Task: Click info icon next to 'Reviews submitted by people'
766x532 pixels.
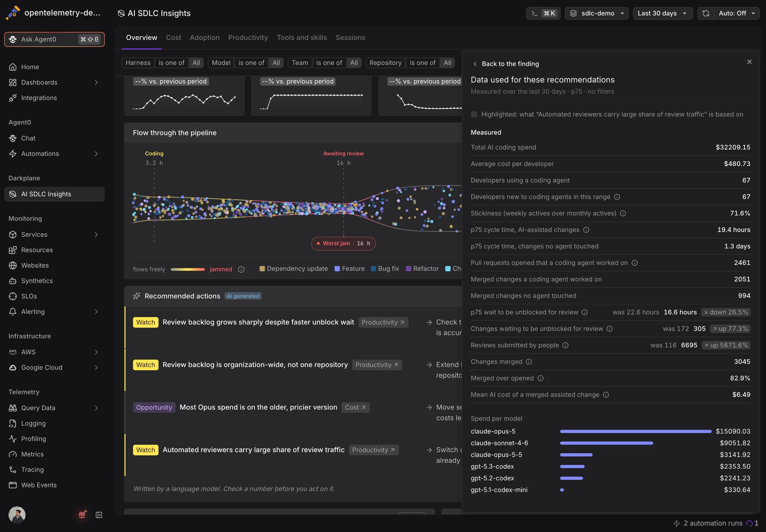Action: pyautogui.click(x=565, y=345)
